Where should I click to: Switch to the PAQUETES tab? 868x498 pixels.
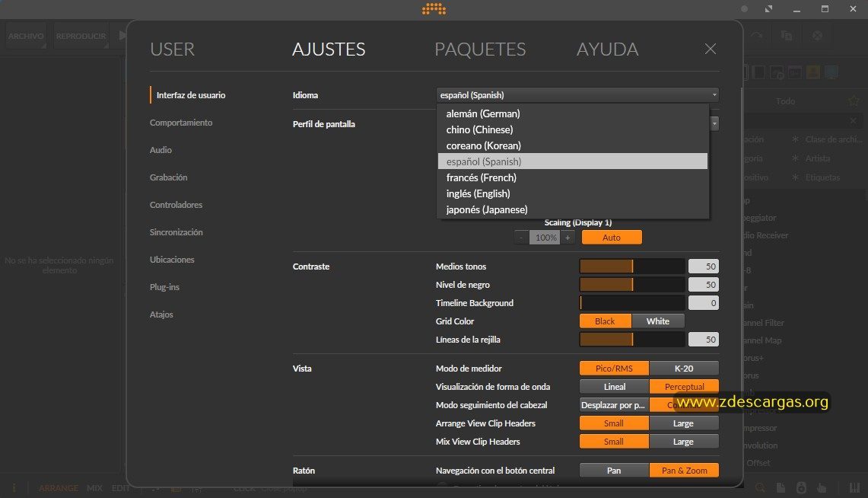pyautogui.click(x=480, y=49)
